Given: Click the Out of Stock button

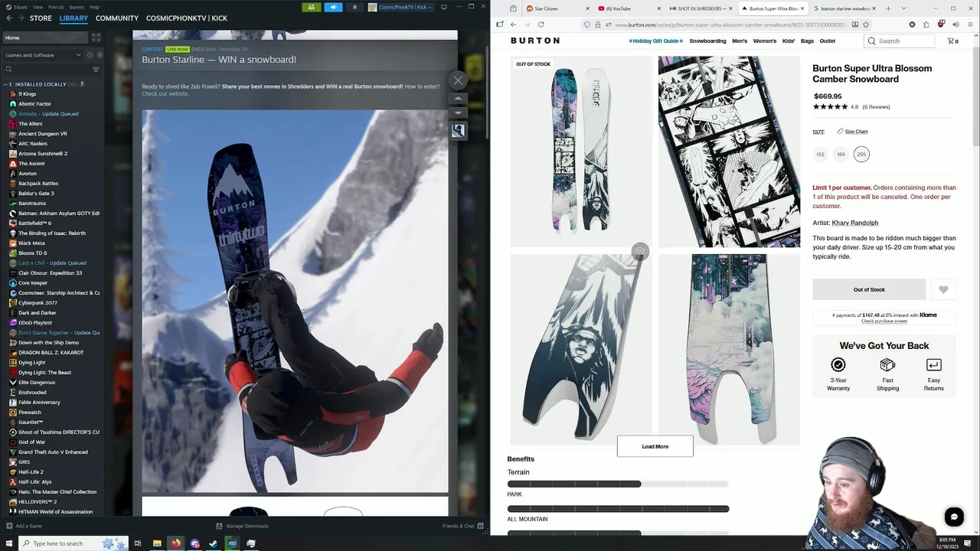Looking at the screenshot, I should [869, 289].
